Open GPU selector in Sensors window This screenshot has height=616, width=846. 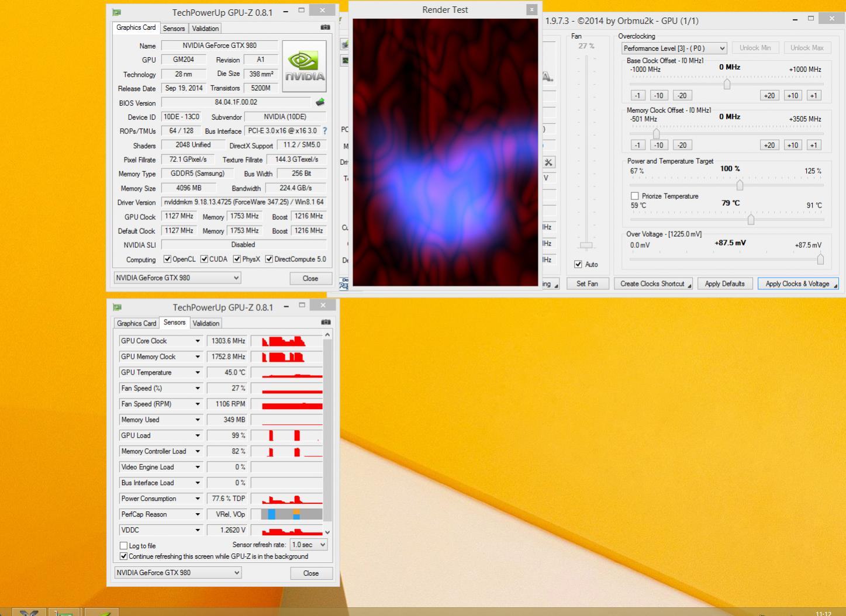[x=178, y=573]
